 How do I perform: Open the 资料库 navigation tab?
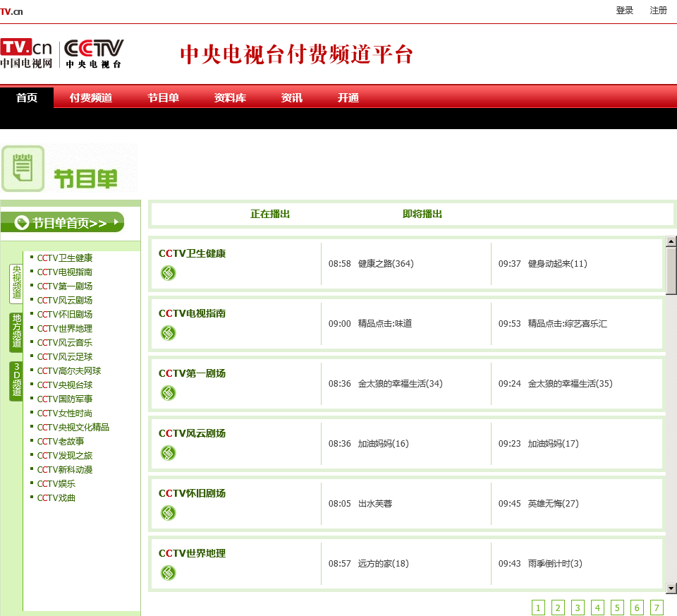[230, 97]
